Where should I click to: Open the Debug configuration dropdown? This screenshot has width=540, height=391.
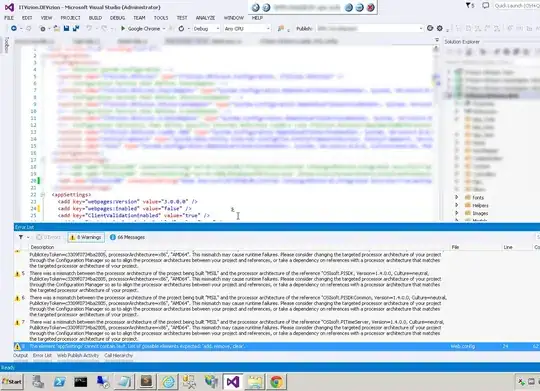tap(206, 29)
